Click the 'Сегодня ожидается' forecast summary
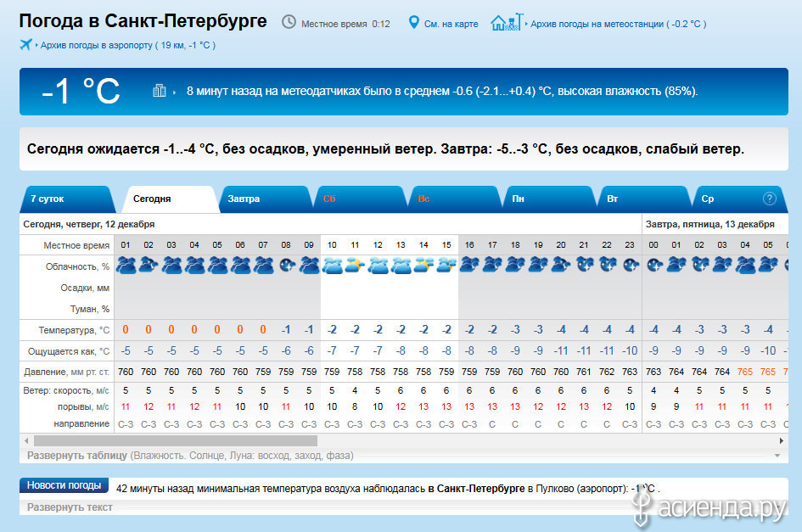This screenshot has height=532, width=802. (385, 148)
